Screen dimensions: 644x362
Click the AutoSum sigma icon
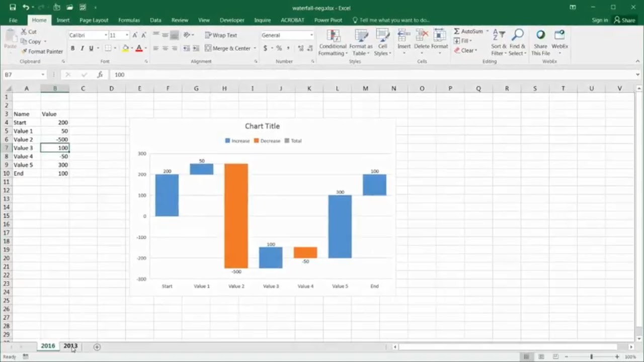click(x=457, y=31)
